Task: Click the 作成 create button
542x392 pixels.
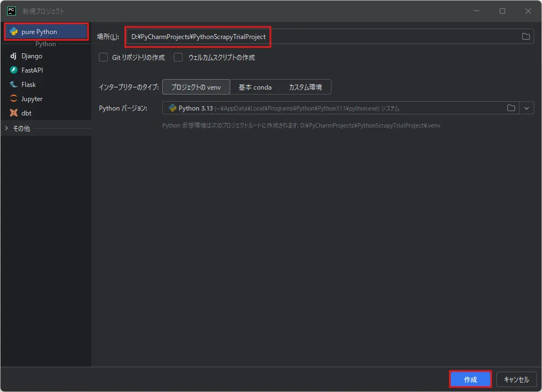Action: (471, 379)
